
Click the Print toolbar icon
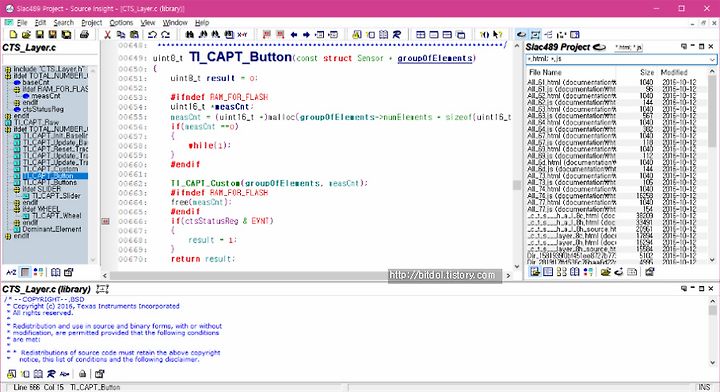[x=84, y=34]
